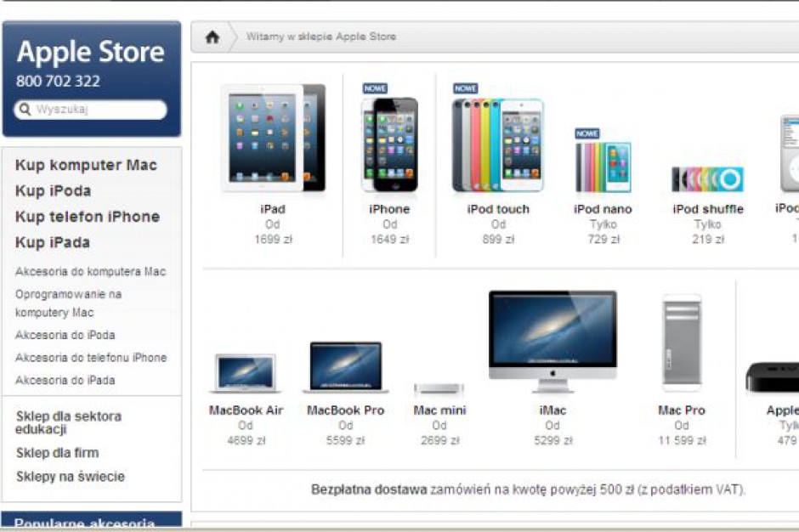799x532 pixels.
Task: Click the Mac mini name link
Action: coord(439,410)
